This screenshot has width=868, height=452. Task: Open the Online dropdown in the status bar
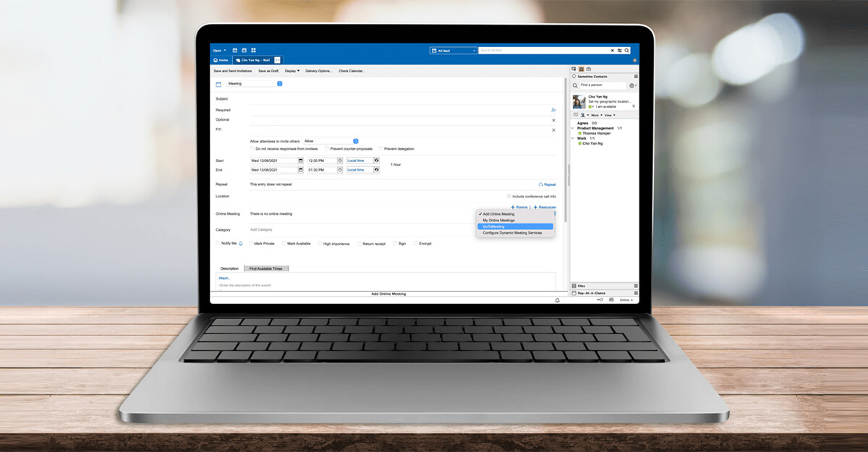[626, 299]
